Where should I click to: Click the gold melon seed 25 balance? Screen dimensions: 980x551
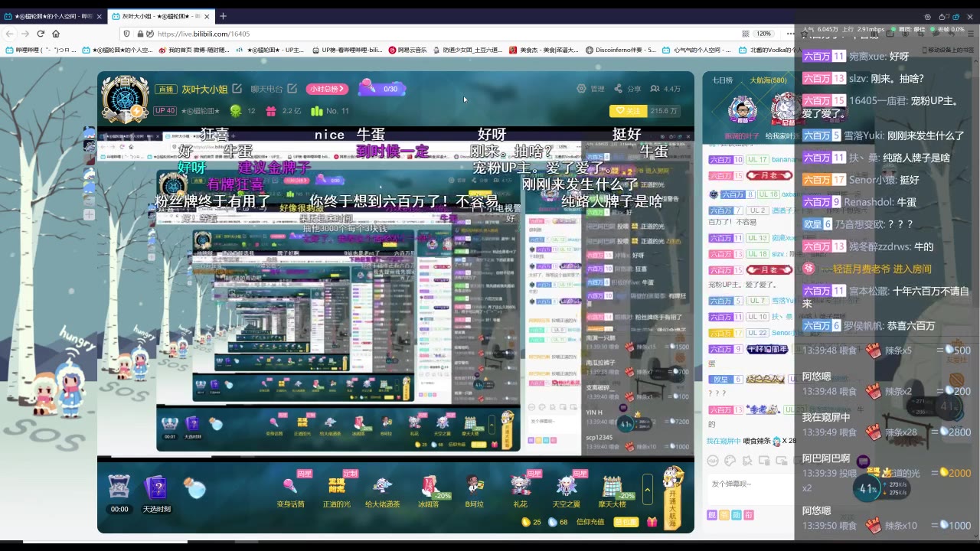coord(531,522)
